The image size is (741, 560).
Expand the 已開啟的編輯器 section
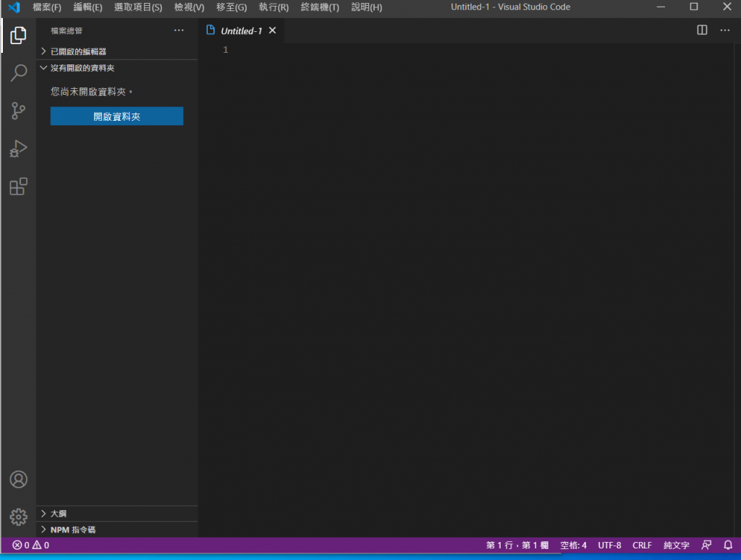[x=117, y=51]
